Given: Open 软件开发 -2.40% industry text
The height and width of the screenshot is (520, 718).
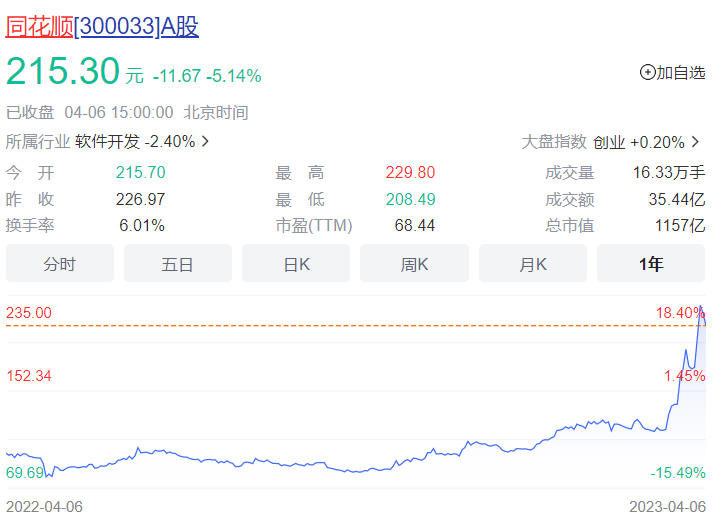Looking at the screenshot, I should click(135, 141).
